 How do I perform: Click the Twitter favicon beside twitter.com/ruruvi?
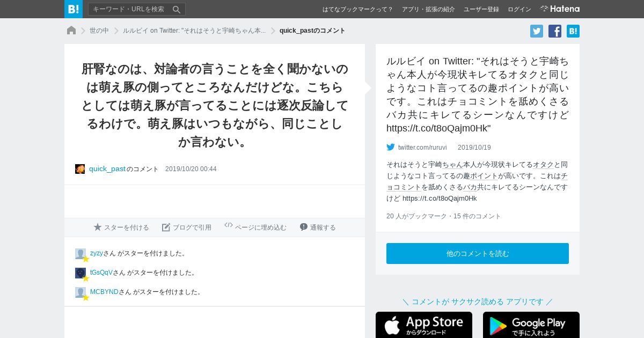tap(391, 147)
